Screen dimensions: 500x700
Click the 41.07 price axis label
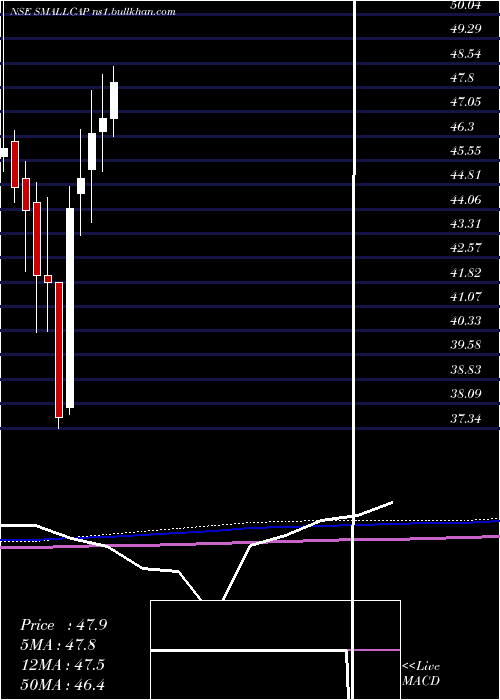tap(467, 296)
